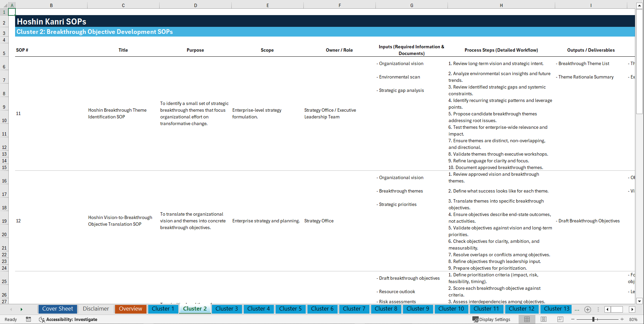Zoom out using the minus icon

click(573, 319)
